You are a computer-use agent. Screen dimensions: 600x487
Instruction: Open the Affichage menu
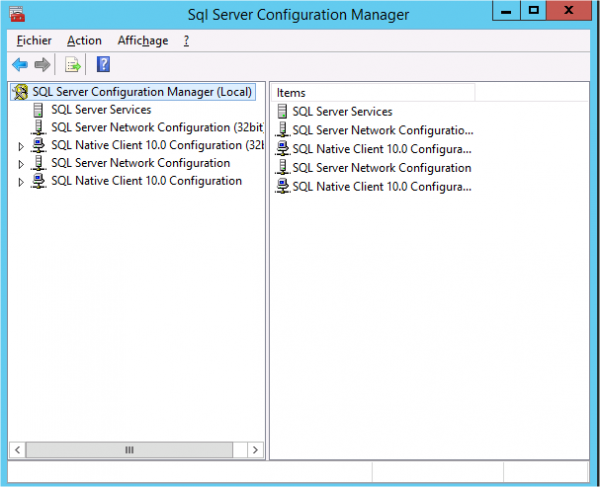(x=142, y=41)
